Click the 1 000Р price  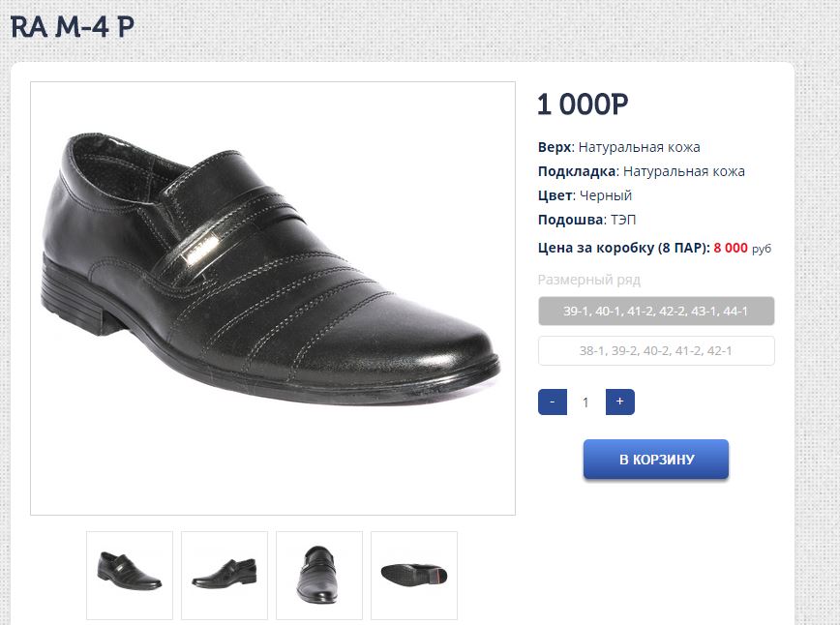coord(583,104)
